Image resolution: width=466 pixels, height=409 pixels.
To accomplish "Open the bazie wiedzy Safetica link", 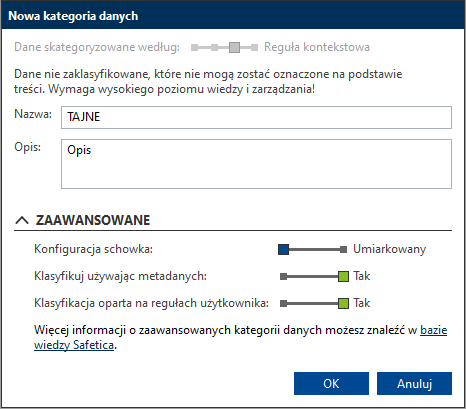I will [x=240, y=337].
